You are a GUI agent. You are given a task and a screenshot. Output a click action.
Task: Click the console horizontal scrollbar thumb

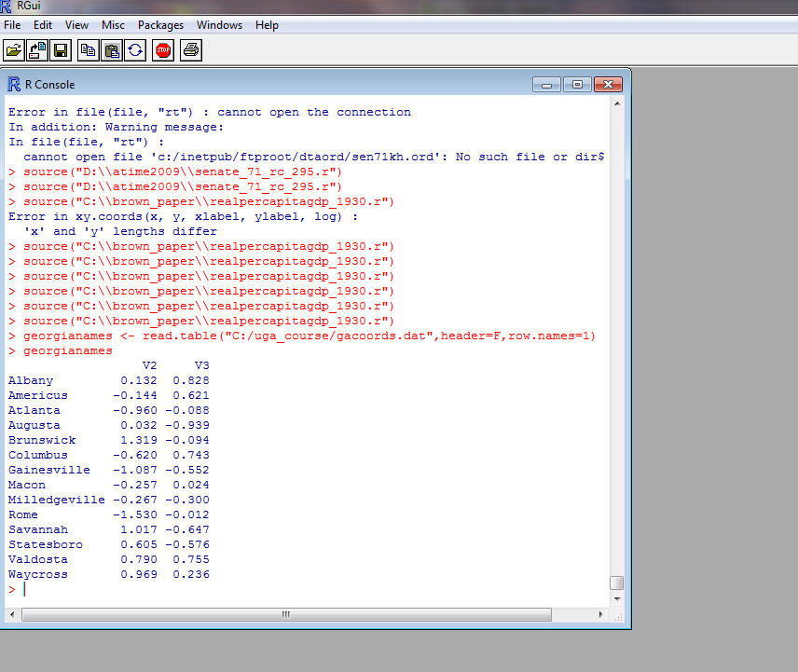(285, 614)
